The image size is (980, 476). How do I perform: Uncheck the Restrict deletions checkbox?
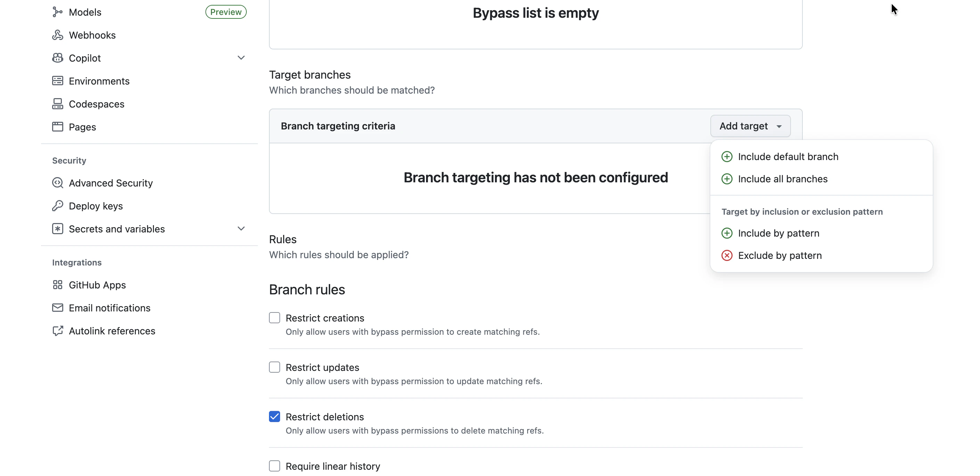point(274,416)
